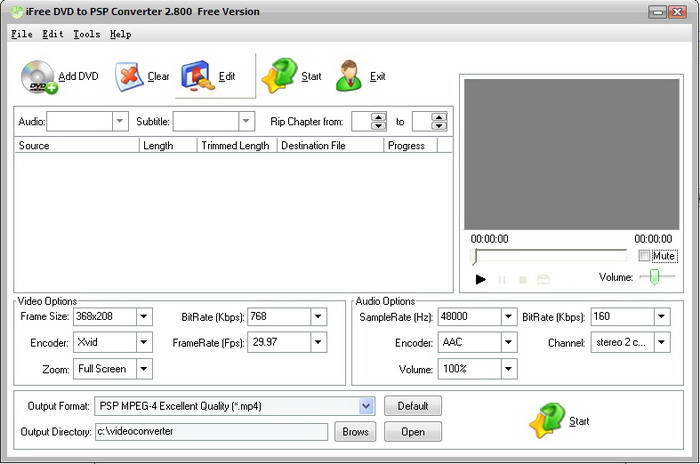
Task: Expand the Frame Size dropdown
Action: 144,317
